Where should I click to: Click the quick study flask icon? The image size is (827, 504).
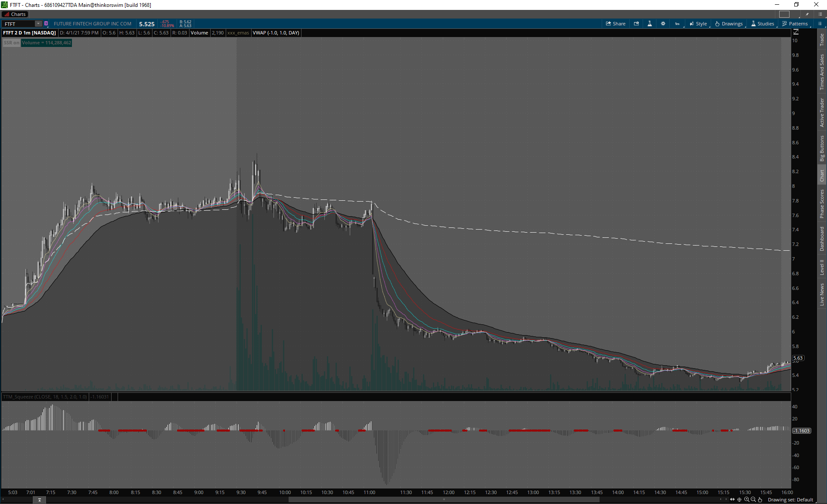[650, 24]
